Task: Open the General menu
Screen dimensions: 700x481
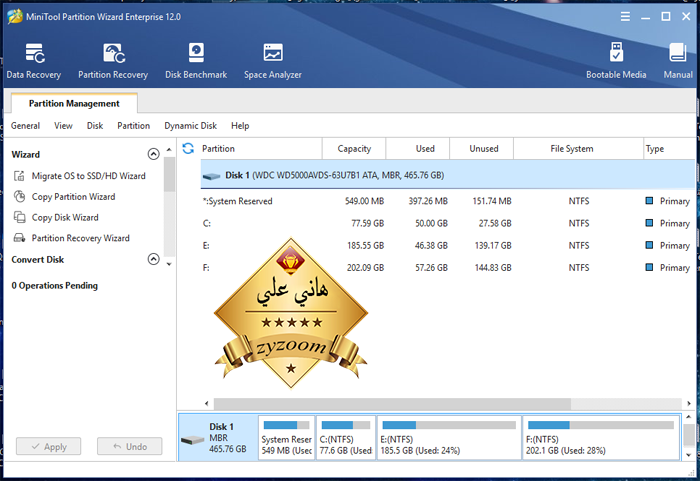Action: (x=25, y=126)
